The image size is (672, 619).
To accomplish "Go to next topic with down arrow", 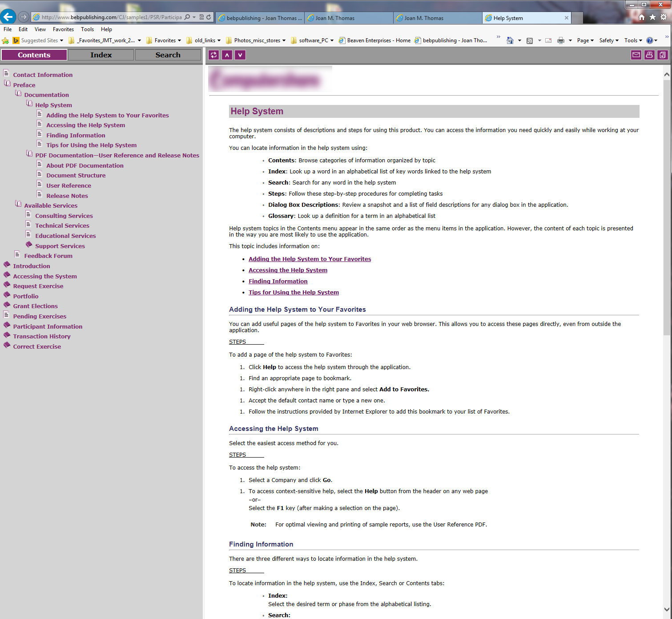I will click(x=240, y=55).
